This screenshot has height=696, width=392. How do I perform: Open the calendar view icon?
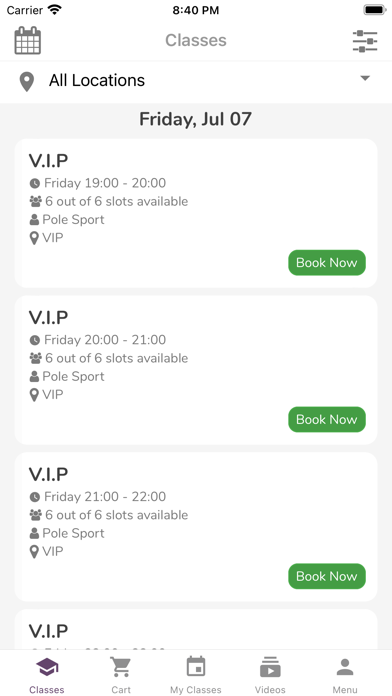pos(28,40)
